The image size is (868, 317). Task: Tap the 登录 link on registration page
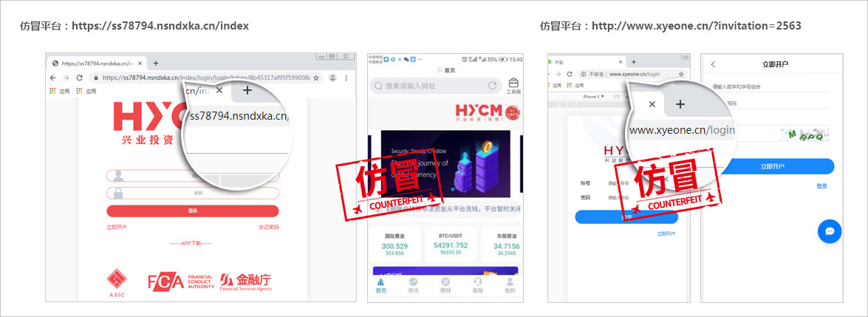(x=821, y=186)
